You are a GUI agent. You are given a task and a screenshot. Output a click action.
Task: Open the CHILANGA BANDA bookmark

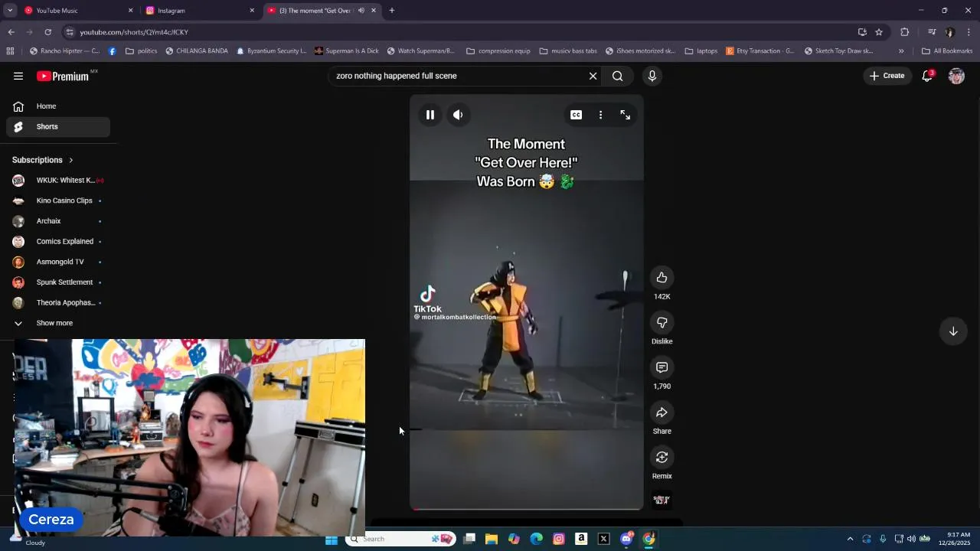[x=197, y=51]
